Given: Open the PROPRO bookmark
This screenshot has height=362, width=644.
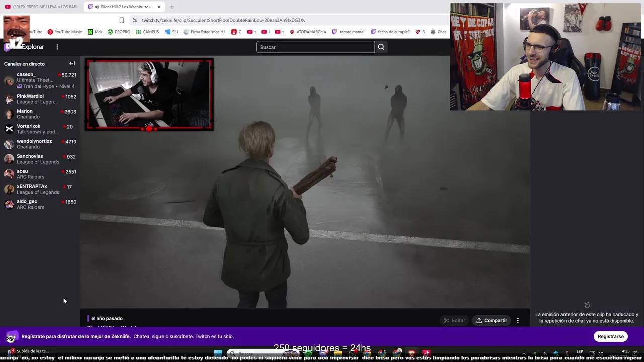Looking at the screenshot, I should click(x=119, y=32).
